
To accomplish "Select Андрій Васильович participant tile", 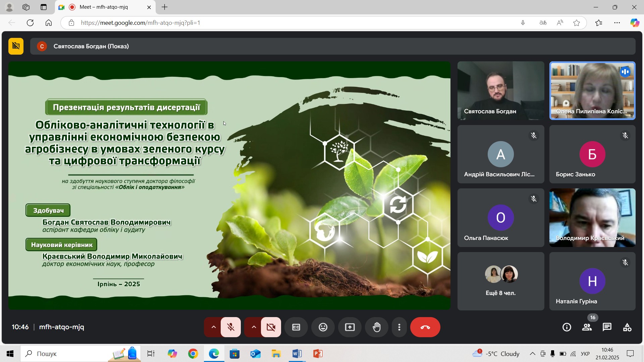I will click(501, 154).
